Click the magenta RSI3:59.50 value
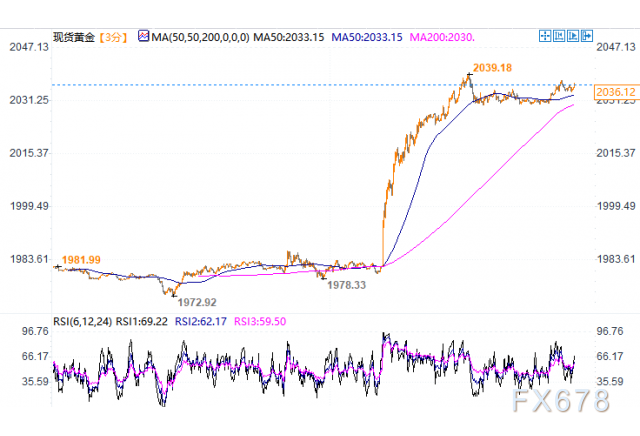640x436 pixels. pos(260,322)
